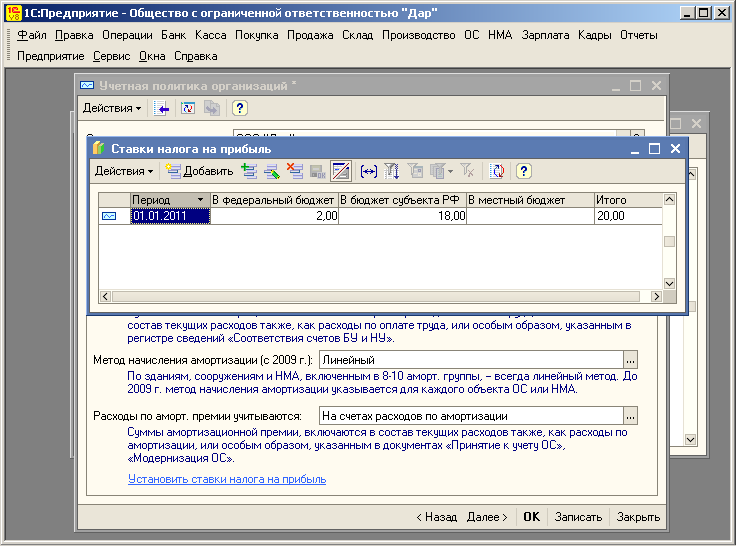Click the copy record icon with green plus
The image size is (736, 546).
tap(249, 171)
